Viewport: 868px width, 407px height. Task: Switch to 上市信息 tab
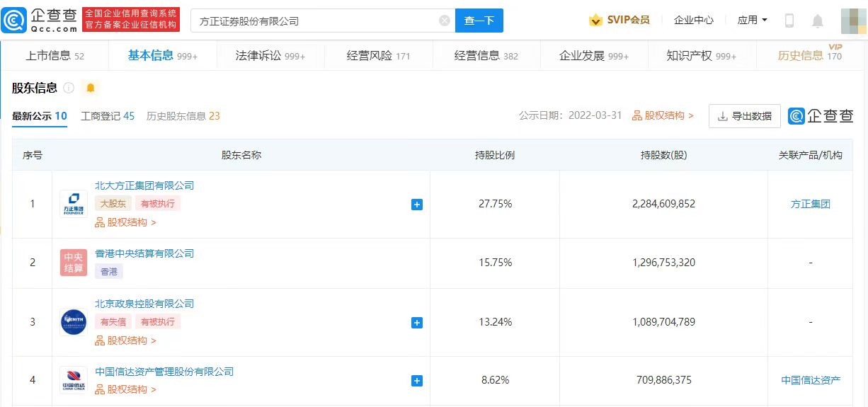[55, 55]
